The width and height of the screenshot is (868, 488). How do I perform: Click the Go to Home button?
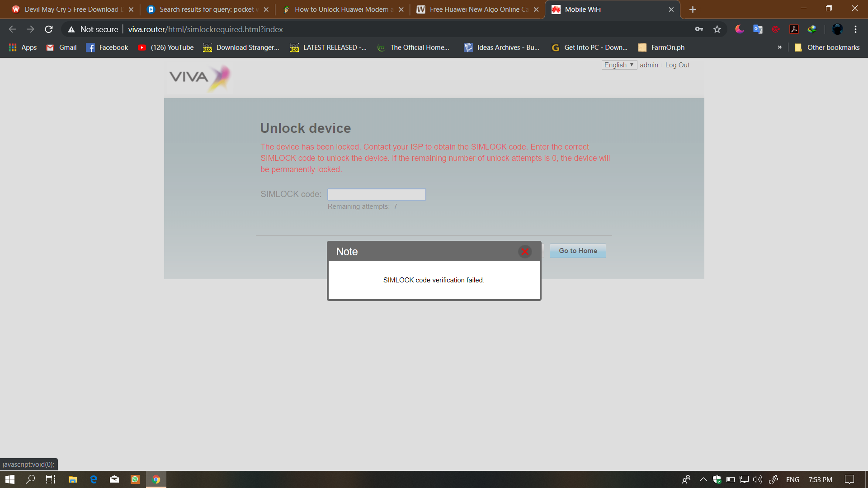[x=577, y=251]
